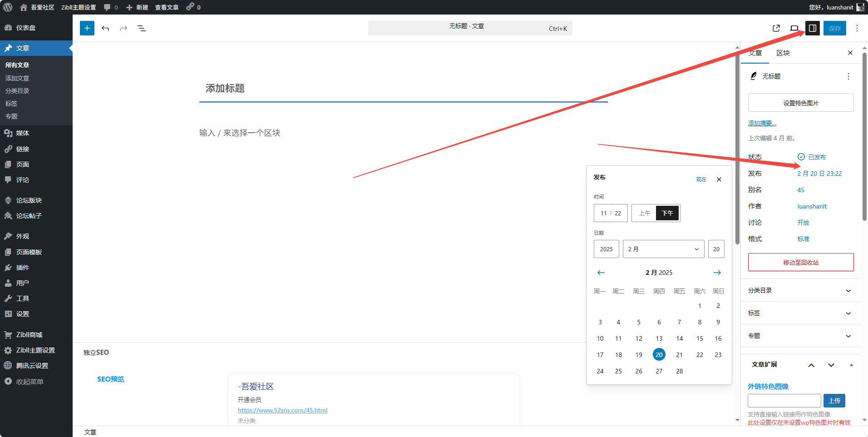This screenshot has height=437, width=868.
Task: Set publish time to 现在
Action: pyautogui.click(x=701, y=179)
